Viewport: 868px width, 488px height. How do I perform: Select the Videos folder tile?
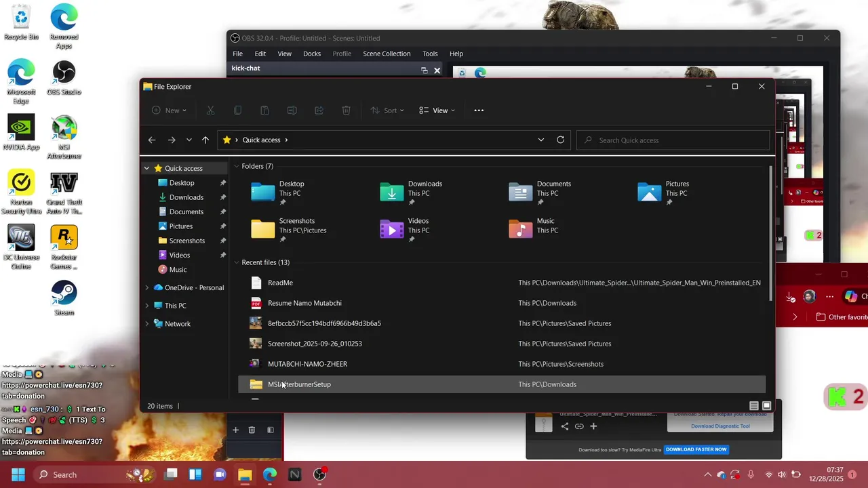405,229
